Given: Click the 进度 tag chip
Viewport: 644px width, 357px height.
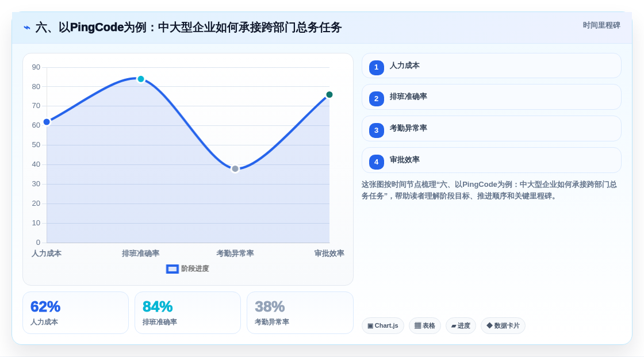Looking at the screenshot, I should point(461,326).
